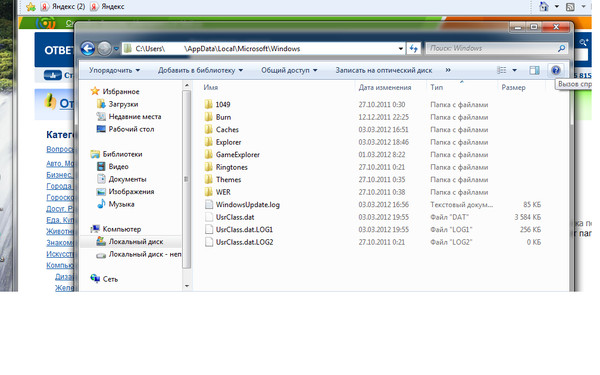Select 'Загрузки' in the navigation pane

[x=123, y=104]
